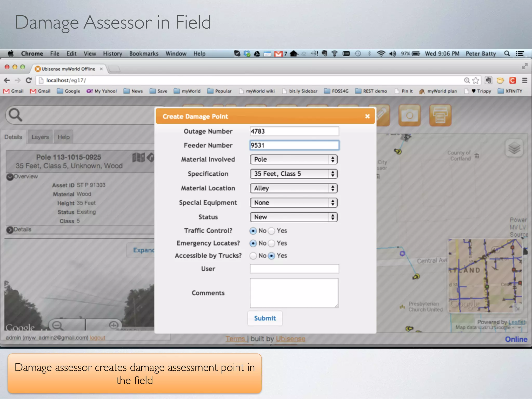Select No for Accessible by Trucks
532x399 pixels.
click(253, 256)
